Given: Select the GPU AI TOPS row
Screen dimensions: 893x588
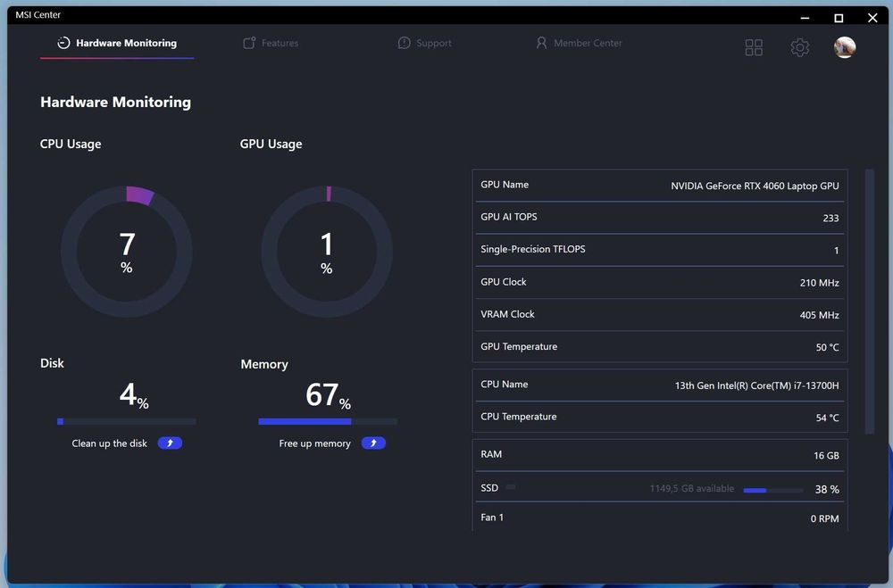Looking at the screenshot, I should (x=660, y=218).
